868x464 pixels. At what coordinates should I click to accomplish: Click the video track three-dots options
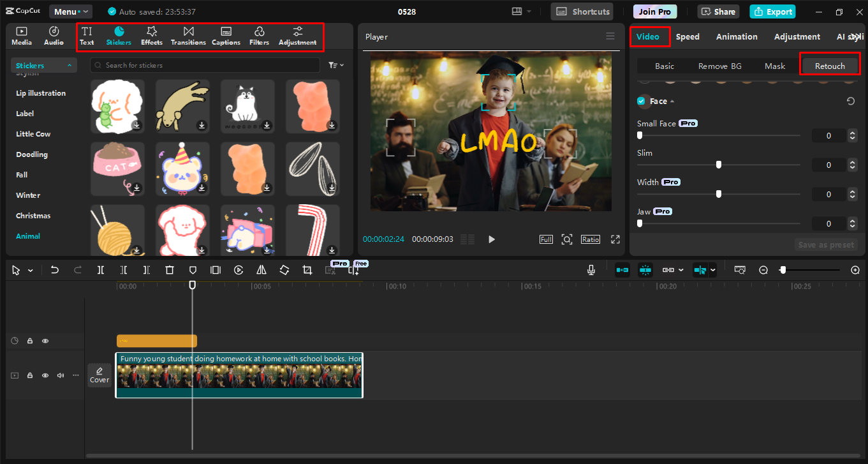[76, 375]
